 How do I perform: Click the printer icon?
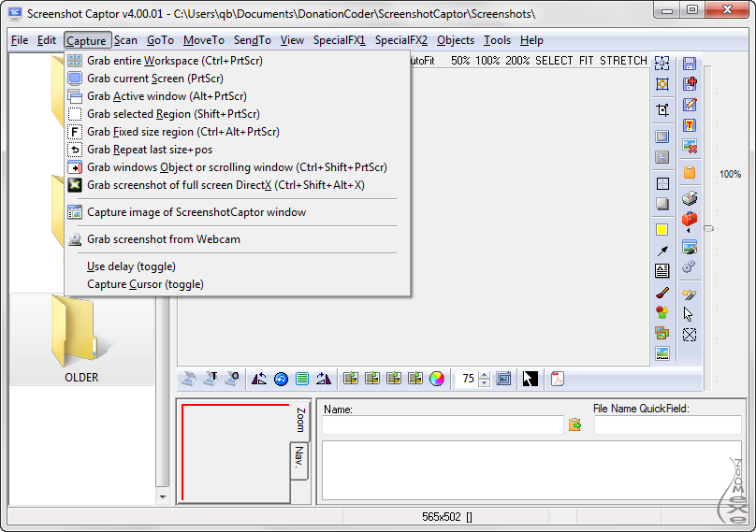click(690, 198)
